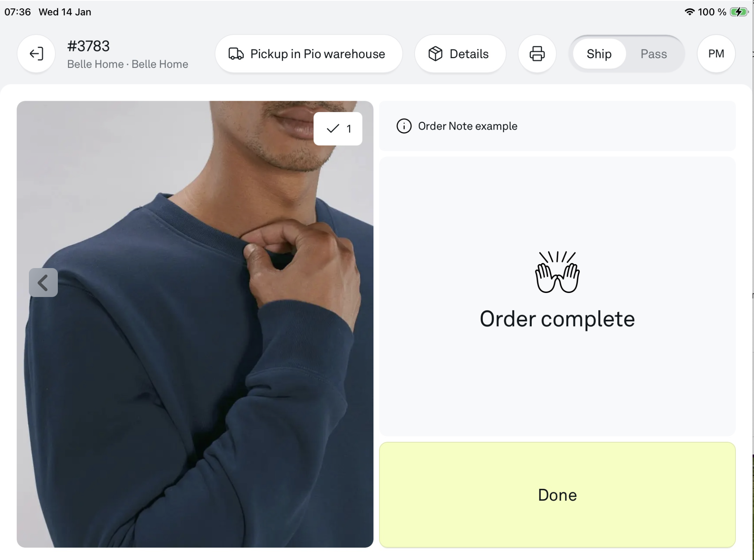Tap the Done button
Image resolution: width=754 pixels, height=560 pixels.
tap(557, 495)
